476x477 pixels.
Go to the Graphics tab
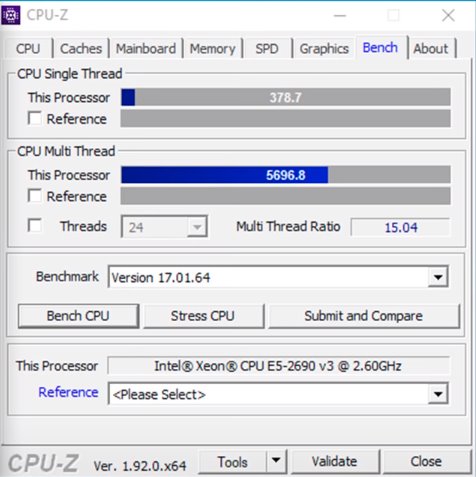[324, 49]
